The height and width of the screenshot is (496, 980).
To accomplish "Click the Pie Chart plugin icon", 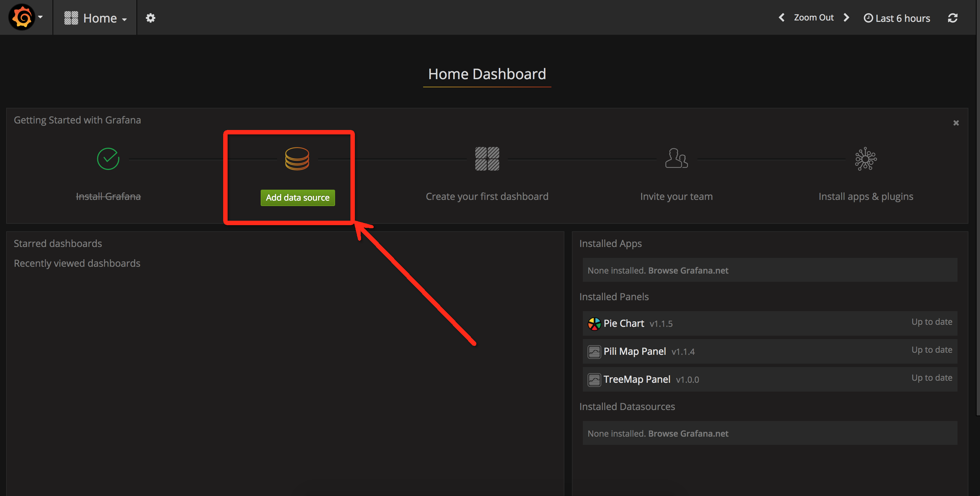I will [x=594, y=324].
